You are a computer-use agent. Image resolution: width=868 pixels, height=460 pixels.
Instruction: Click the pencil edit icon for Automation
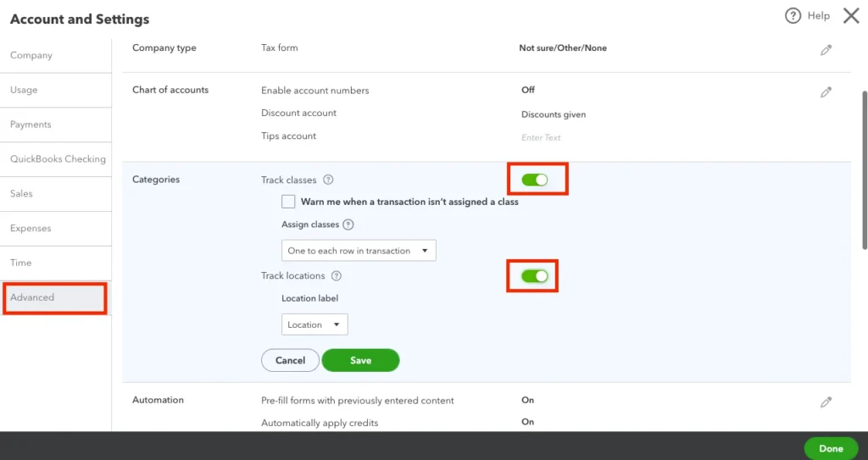826,402
